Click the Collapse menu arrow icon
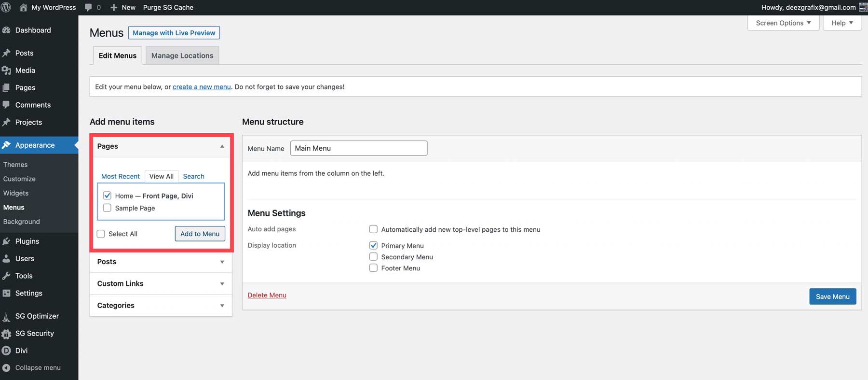The width and height of the screenshot is (868, 380). tap(6, 368)
